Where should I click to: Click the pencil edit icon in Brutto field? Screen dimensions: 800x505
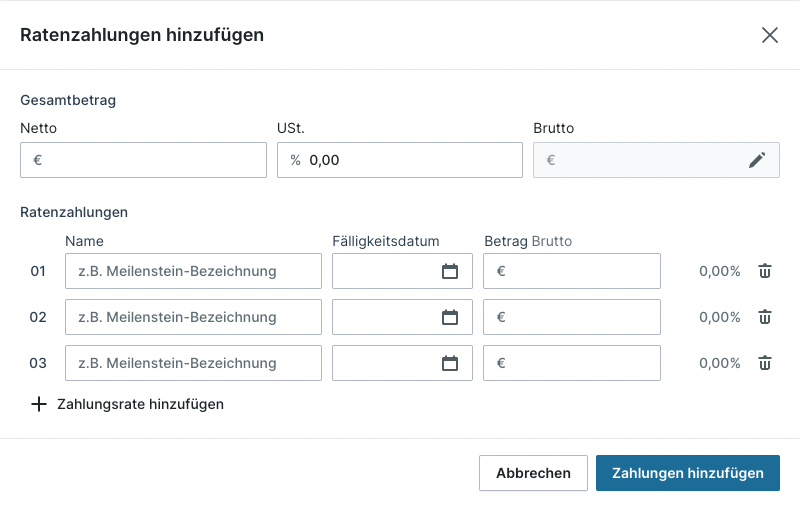[x=757, y=160]
